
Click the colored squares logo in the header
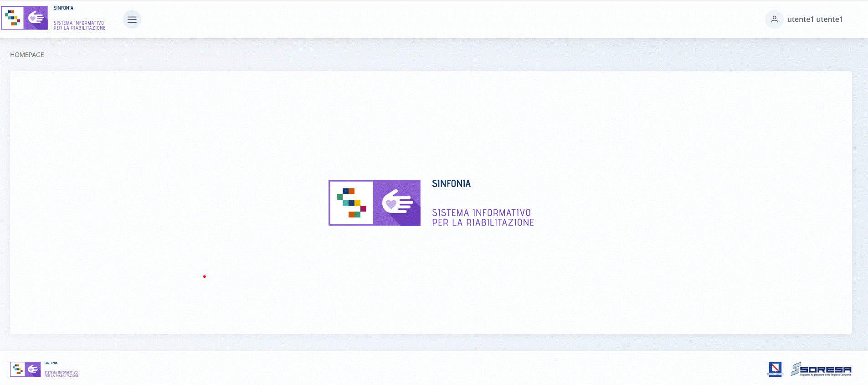point(13,18)
